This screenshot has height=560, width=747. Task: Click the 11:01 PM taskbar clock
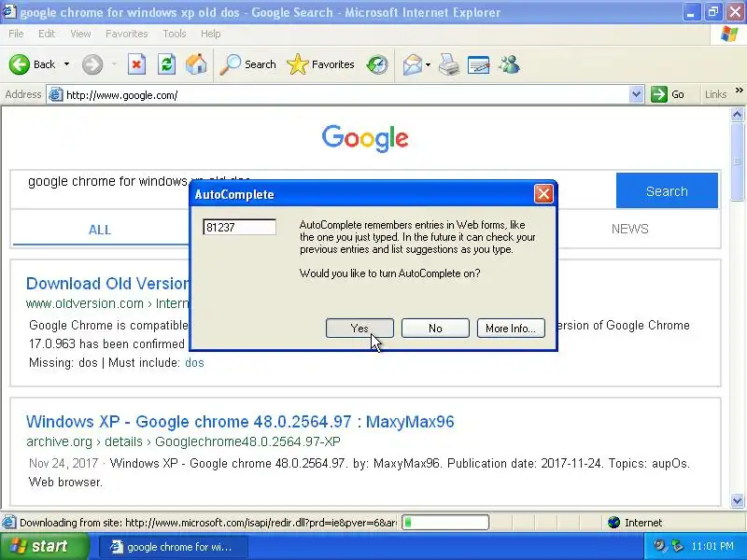click(x=712, y=546)
